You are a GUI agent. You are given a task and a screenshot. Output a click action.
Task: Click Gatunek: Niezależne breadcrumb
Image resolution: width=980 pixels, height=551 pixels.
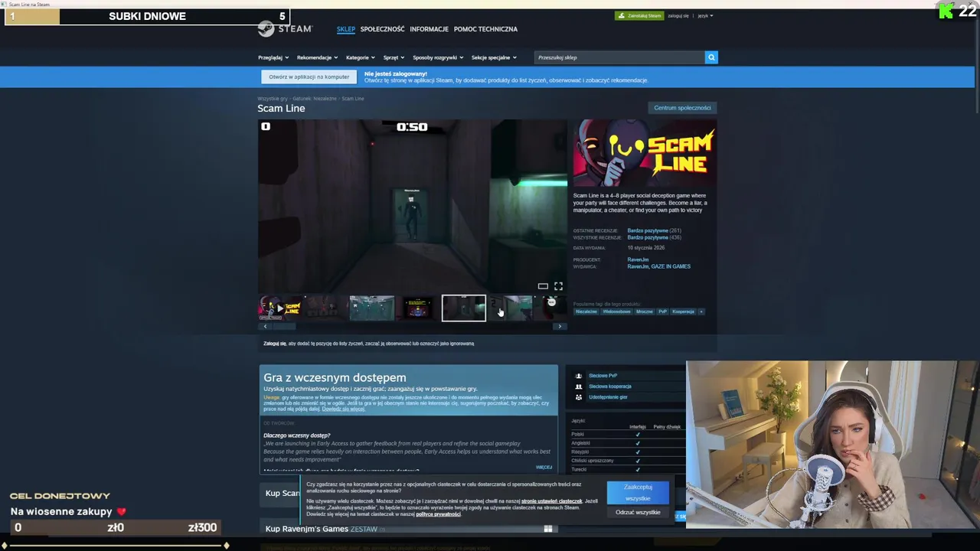click(x=315, y=99)
